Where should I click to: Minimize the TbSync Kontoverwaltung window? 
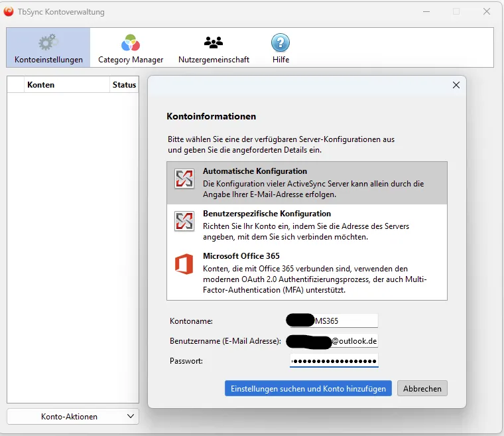pos(426,11)
